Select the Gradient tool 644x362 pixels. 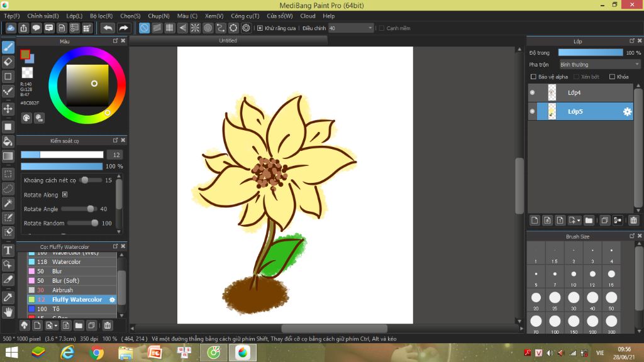(8, 156)
